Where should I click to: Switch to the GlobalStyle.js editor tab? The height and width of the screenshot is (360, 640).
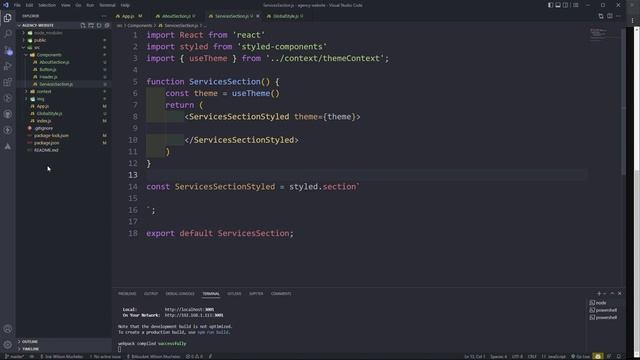286,16
